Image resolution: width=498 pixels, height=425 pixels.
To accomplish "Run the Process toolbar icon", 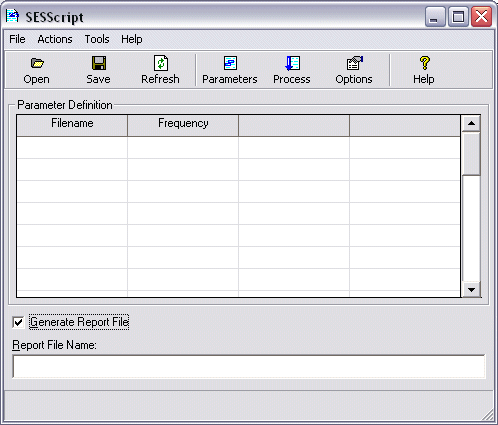I will [x=292, y=63].
